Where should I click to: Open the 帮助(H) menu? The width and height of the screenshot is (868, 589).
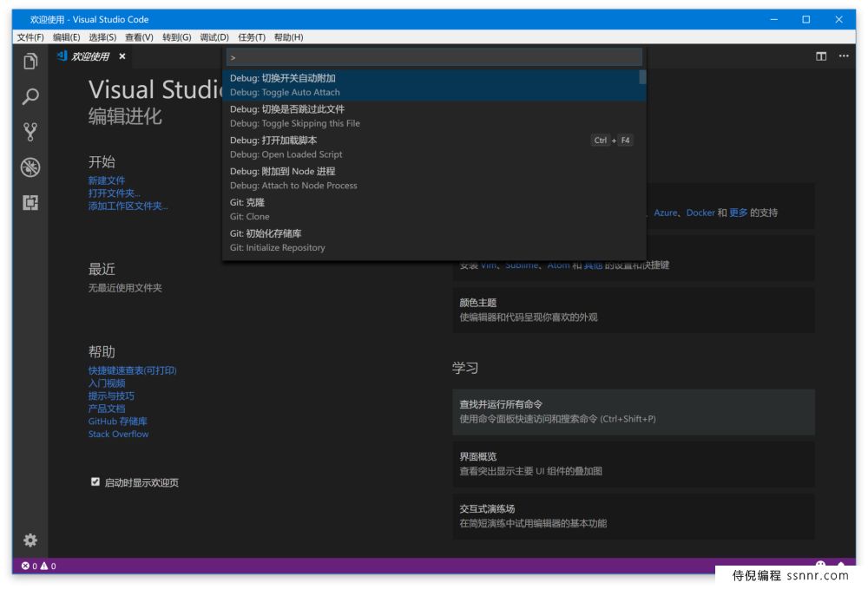click(288, 37)
